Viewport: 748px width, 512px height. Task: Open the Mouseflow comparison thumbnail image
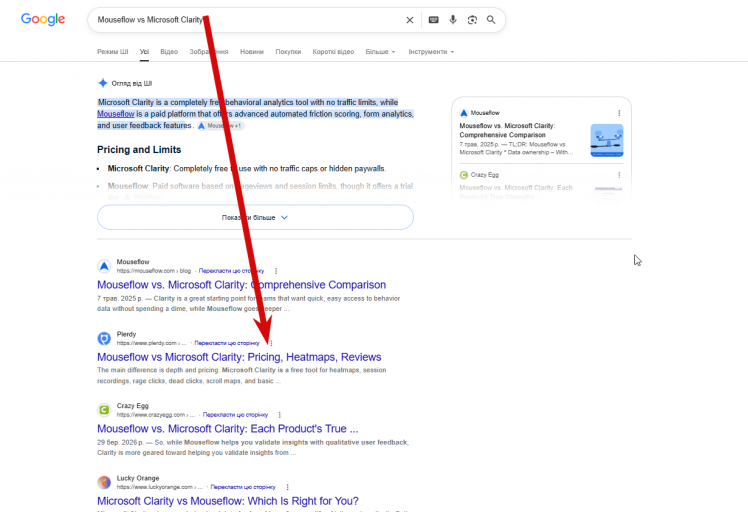coord(607,140)
